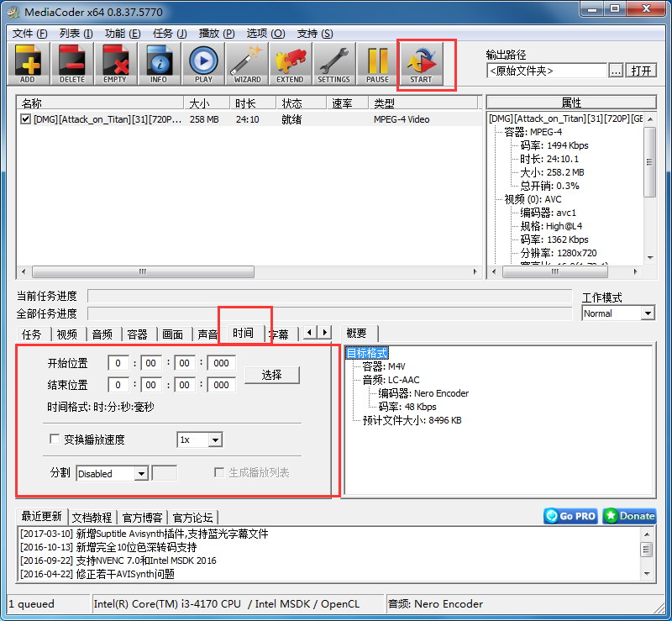Screen dimensions: 672x621
Task: Open the 工作模式 Normal dropdown
Action: [617, 313]
